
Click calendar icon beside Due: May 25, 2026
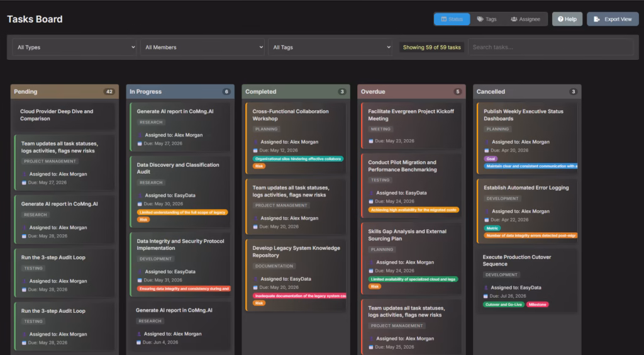point(371,347)
